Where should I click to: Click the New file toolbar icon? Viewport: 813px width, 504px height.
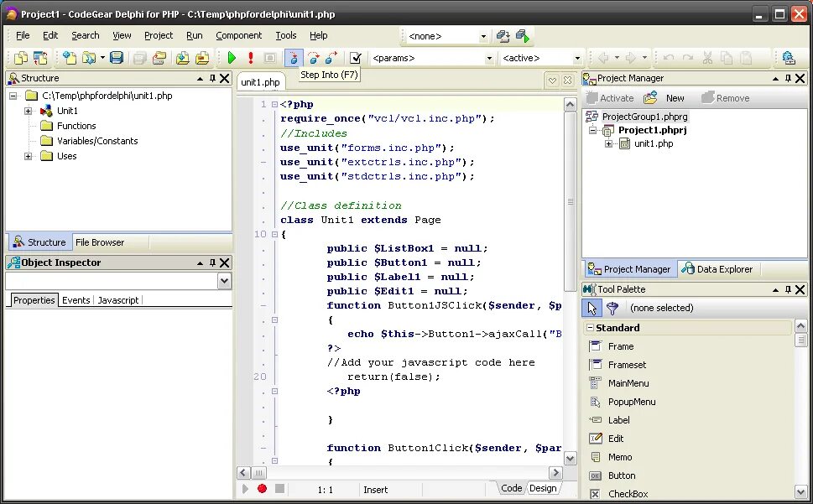pos(70,58)
